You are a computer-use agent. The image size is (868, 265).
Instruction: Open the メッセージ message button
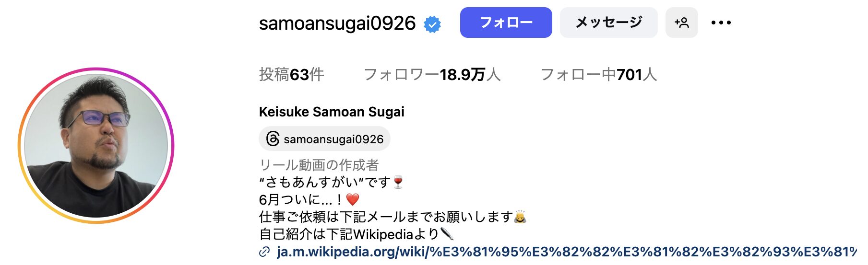click(608, 23)
